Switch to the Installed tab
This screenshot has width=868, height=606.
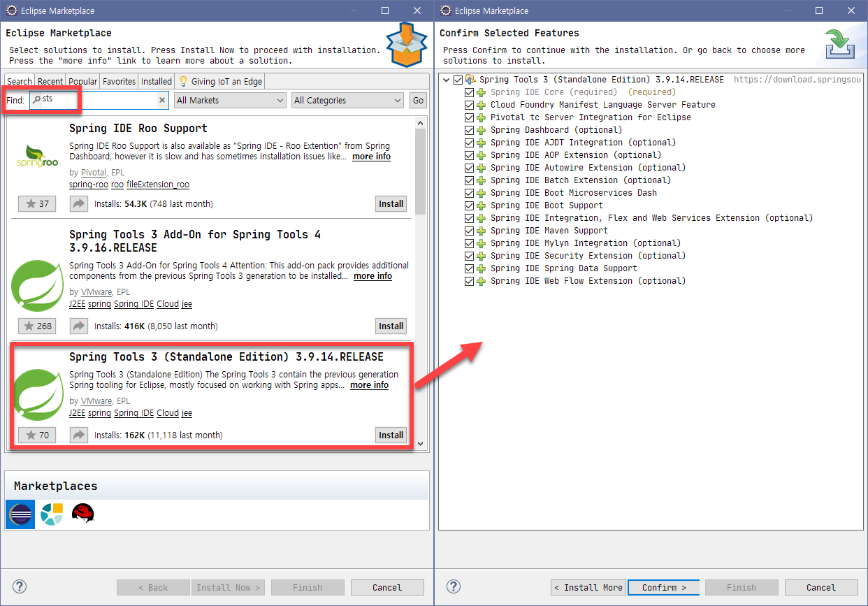pos(157,81)
